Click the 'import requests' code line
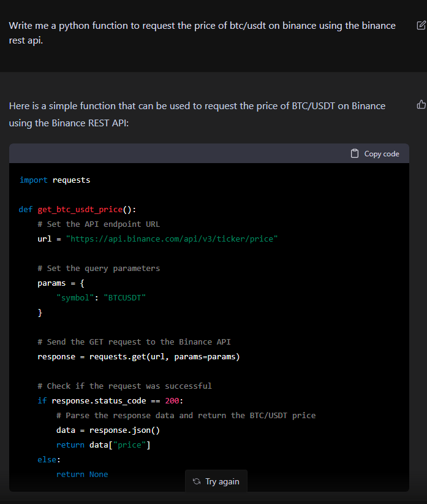This screenshot has width=427, height=504. pyautogui.click(x=55, y=180)
